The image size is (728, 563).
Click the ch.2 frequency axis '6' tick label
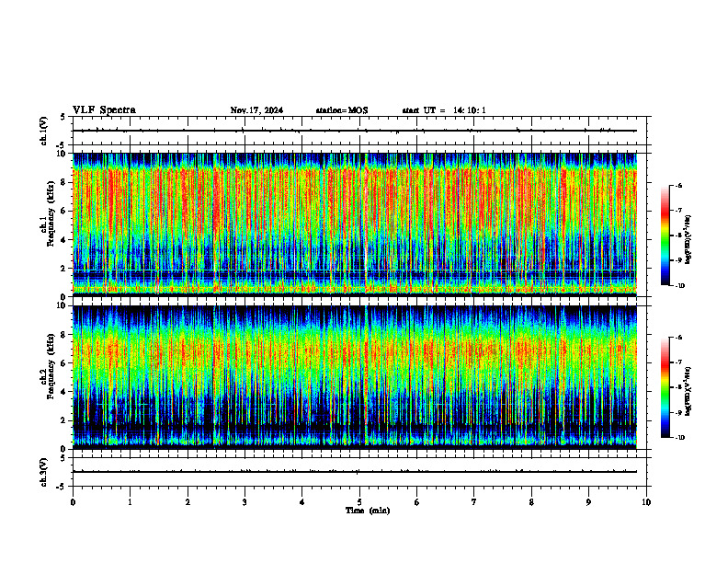click(64, 363)
